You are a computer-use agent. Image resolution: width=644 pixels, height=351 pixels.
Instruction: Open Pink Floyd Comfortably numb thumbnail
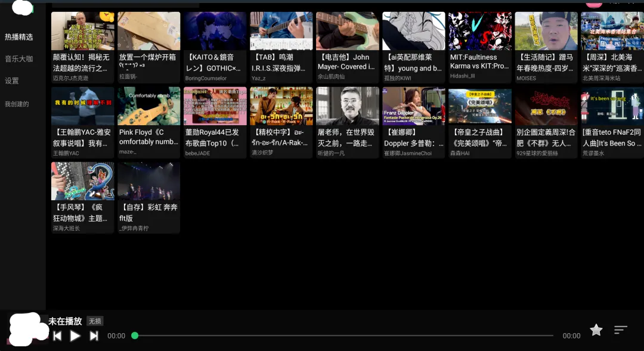[148, 106]
